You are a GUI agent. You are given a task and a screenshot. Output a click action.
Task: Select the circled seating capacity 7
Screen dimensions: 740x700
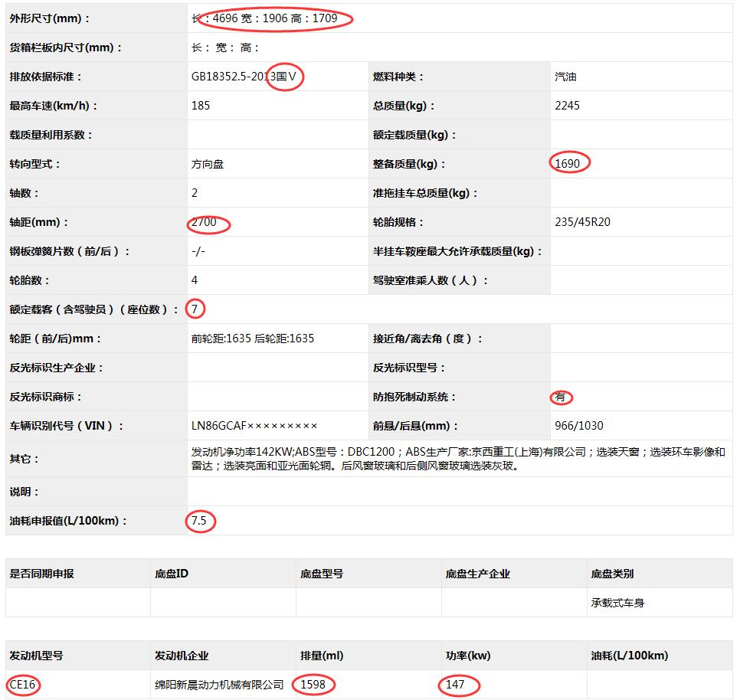click(197, 309)
